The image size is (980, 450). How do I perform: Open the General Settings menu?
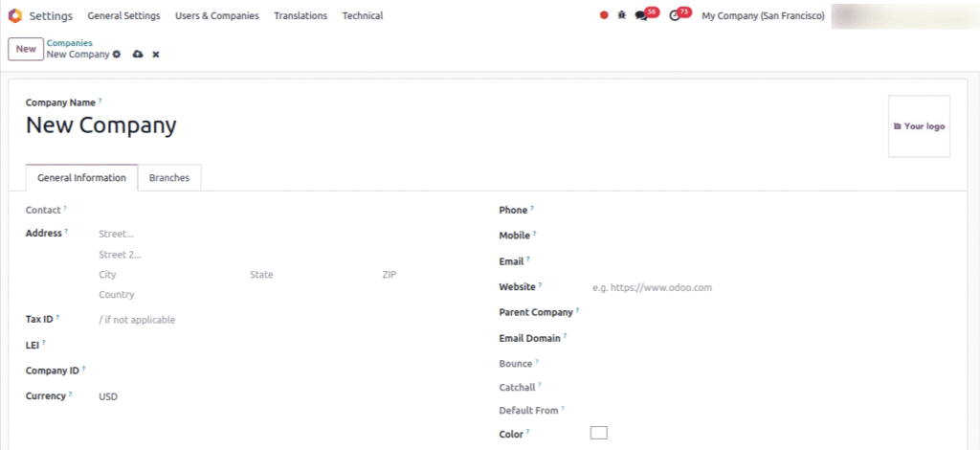(x=123, y=15)
